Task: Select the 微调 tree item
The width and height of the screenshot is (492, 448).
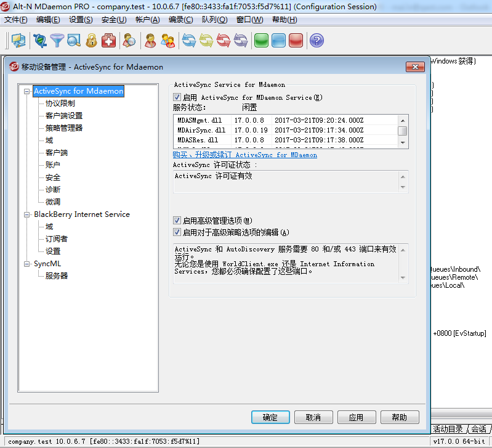Action: click(53, 202)
